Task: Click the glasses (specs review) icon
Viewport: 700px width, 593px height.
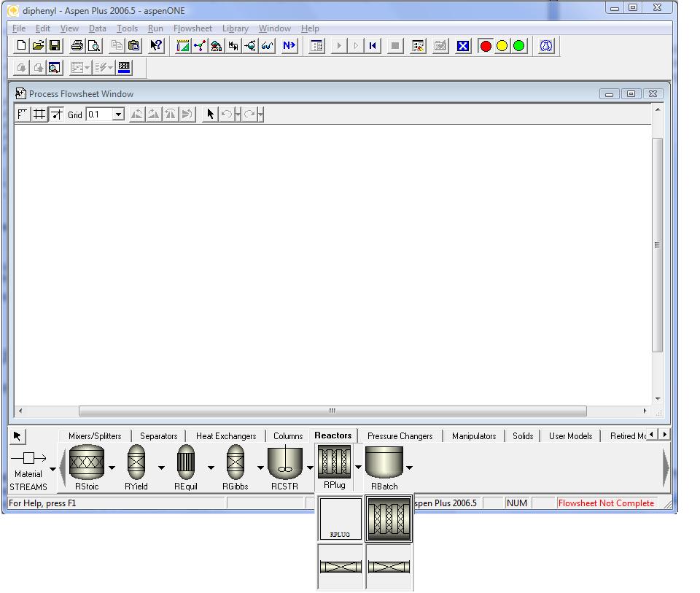Action: [267, 45]
